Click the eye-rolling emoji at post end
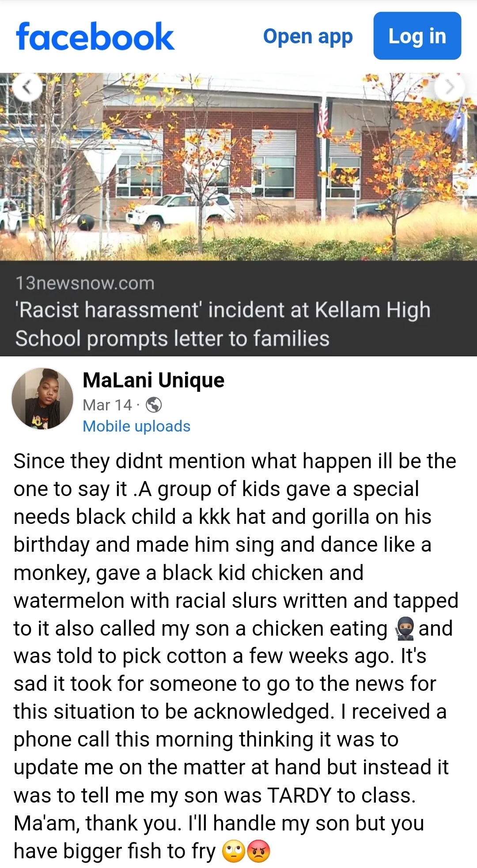This screenshot has width=477, height=868. coord(234,852)
